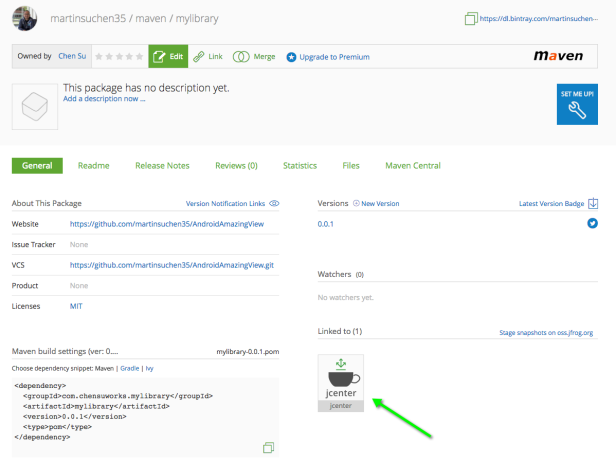Screen dimensions: 616x464
Task: Click the Watchers (0) heading
Action: tap(341, 274)
